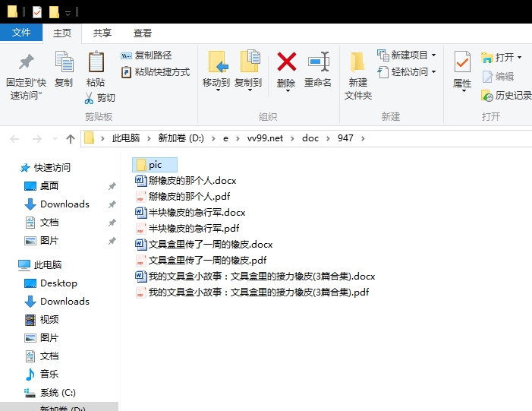This screenshot has width=532, height=411.
Task: Select 半块橡皮的急行军.pdf file
Action: click(187, 228)
